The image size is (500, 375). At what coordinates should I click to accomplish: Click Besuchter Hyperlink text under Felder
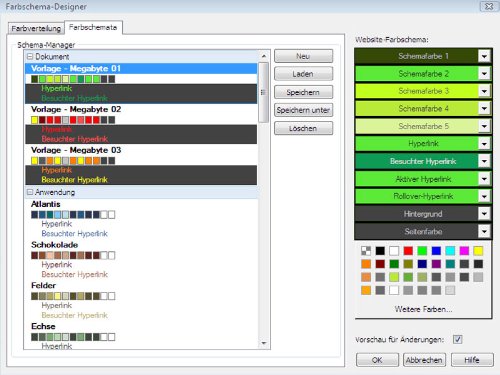coord(75,315)
